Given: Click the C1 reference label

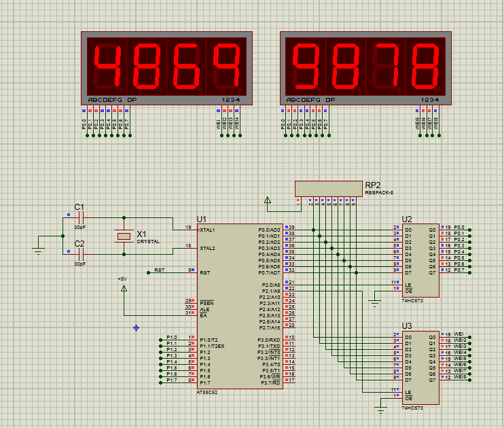Looking at the screenshot, I should click(x=79, y=207).
